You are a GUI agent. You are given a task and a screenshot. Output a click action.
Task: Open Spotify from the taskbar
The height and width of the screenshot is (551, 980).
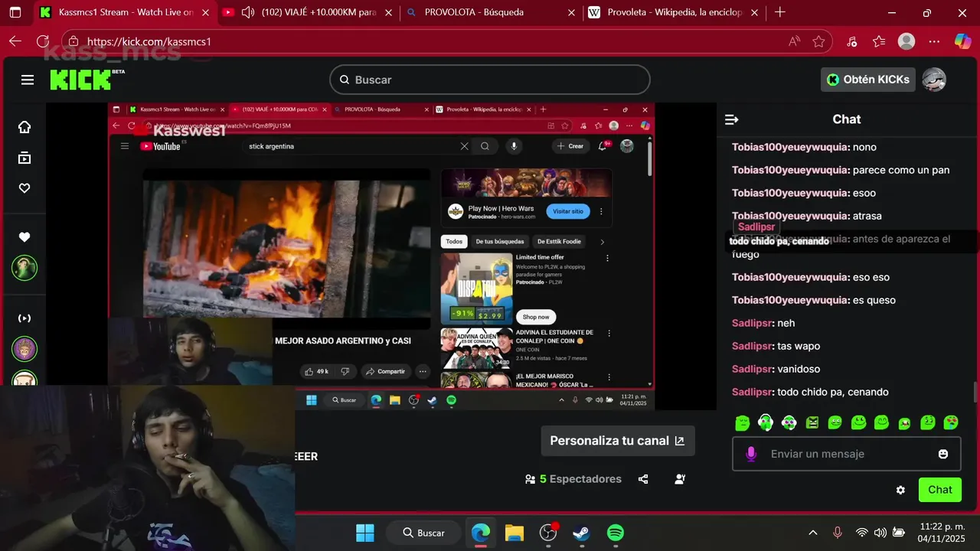click(615, 533)
